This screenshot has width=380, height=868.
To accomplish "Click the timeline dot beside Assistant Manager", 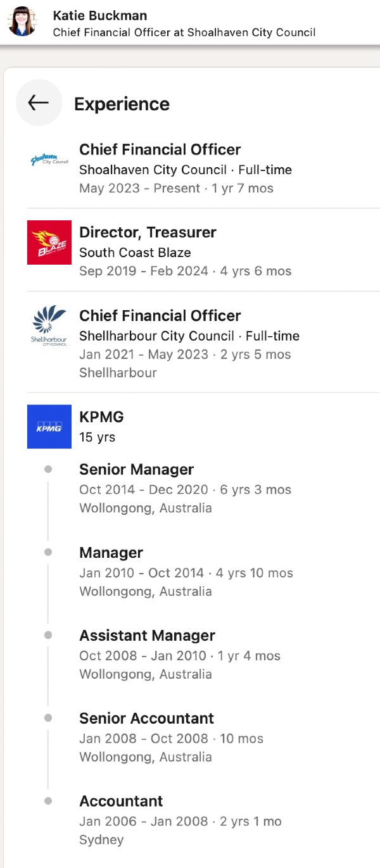I will tap(48, 635).
